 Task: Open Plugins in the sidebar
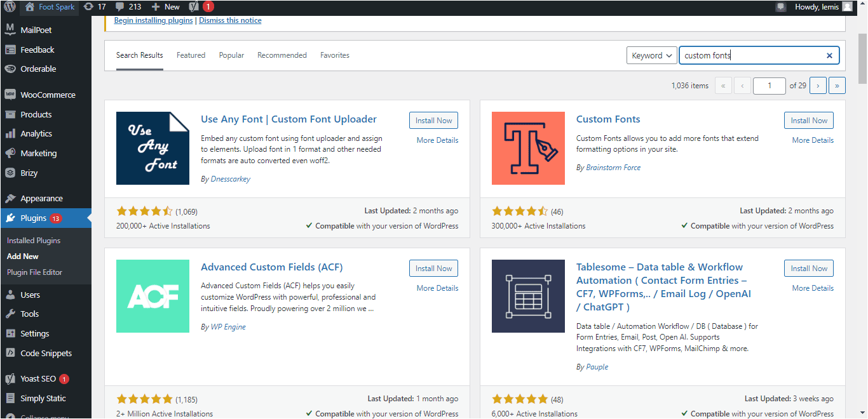click(x=46, y=218)
